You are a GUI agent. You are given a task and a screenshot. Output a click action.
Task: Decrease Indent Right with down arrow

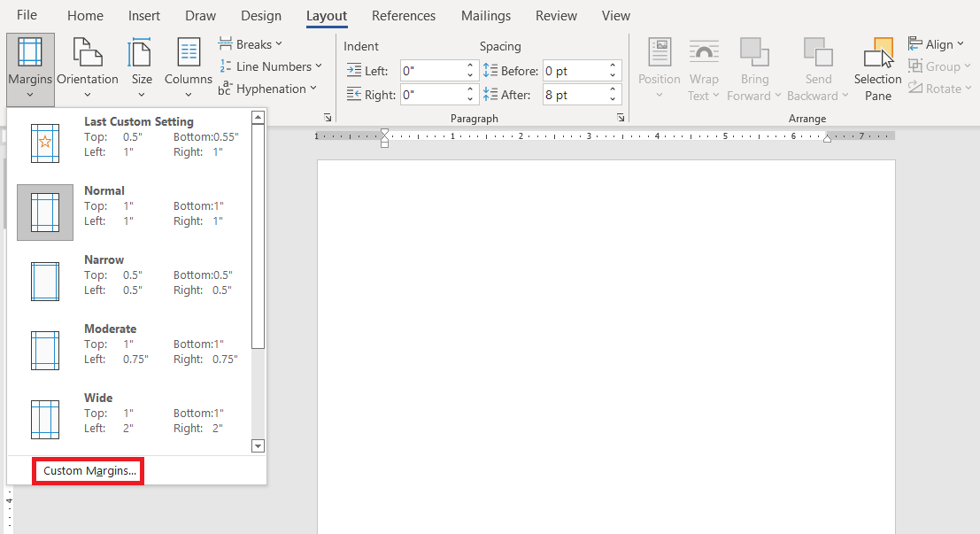(470, 99)
